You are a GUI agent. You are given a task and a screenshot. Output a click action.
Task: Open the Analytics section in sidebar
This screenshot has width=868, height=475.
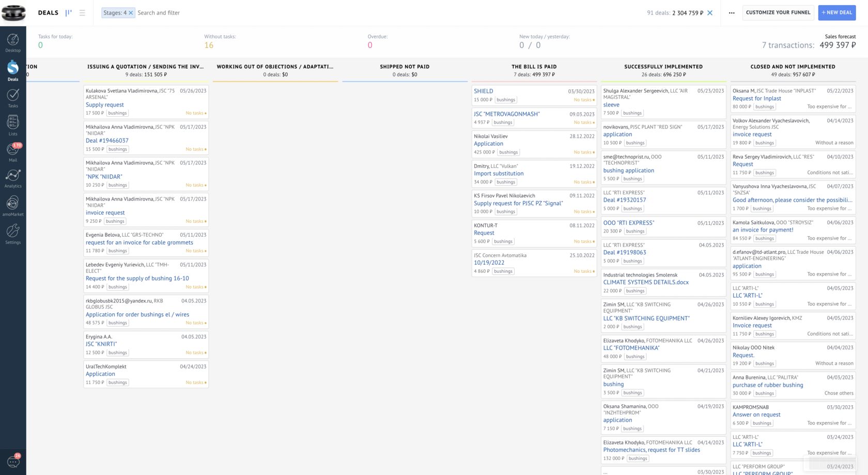coord(13,179)
